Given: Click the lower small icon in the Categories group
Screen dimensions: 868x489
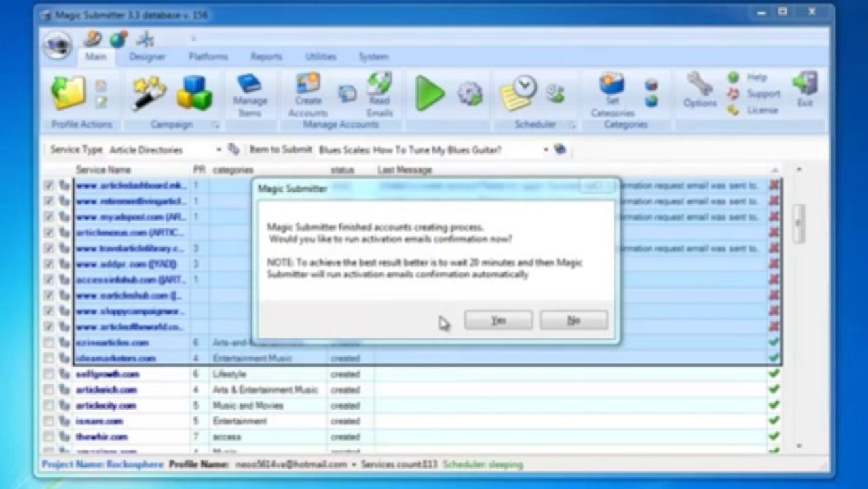Looking at the screenshot, I should point(652,101).
